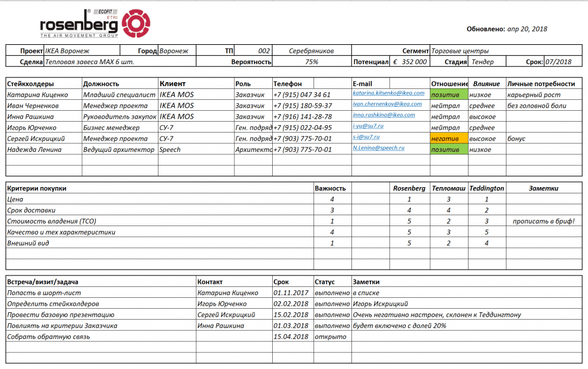Click phone '+7 (915) 022-04-95'

point(303,127)
